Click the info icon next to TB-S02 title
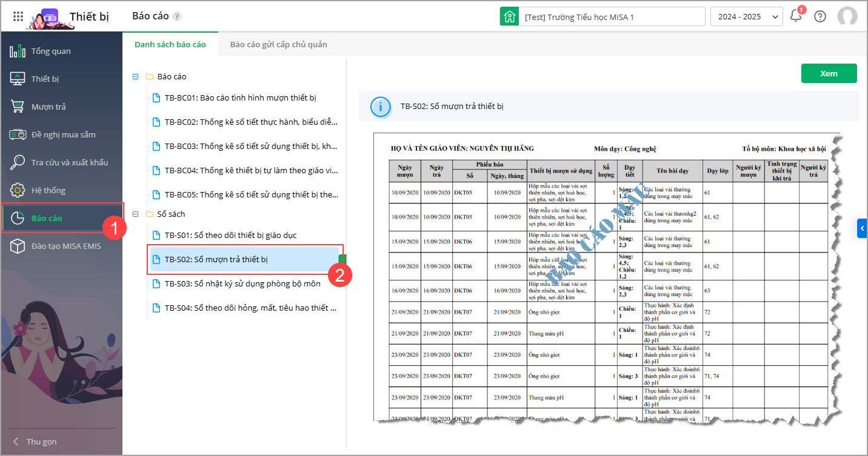 (x=380, y=107)
